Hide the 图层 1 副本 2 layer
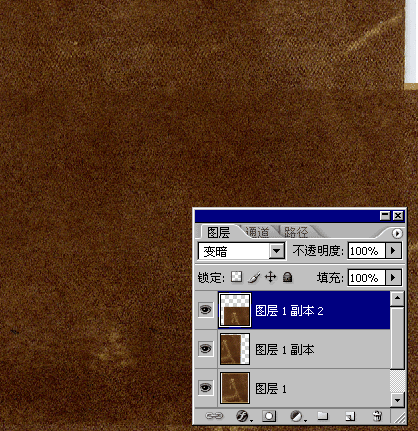The height and width of the screenshot is (431, 418). click(x=205, y=310)
